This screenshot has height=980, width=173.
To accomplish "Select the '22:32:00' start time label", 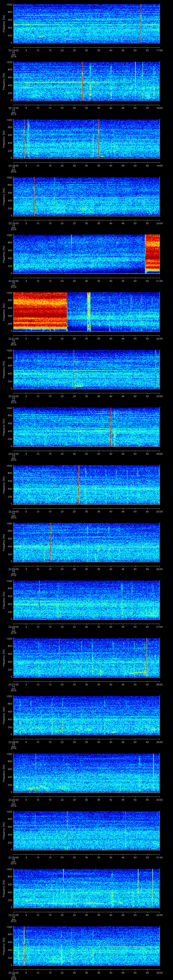I will tap(13, 972).
